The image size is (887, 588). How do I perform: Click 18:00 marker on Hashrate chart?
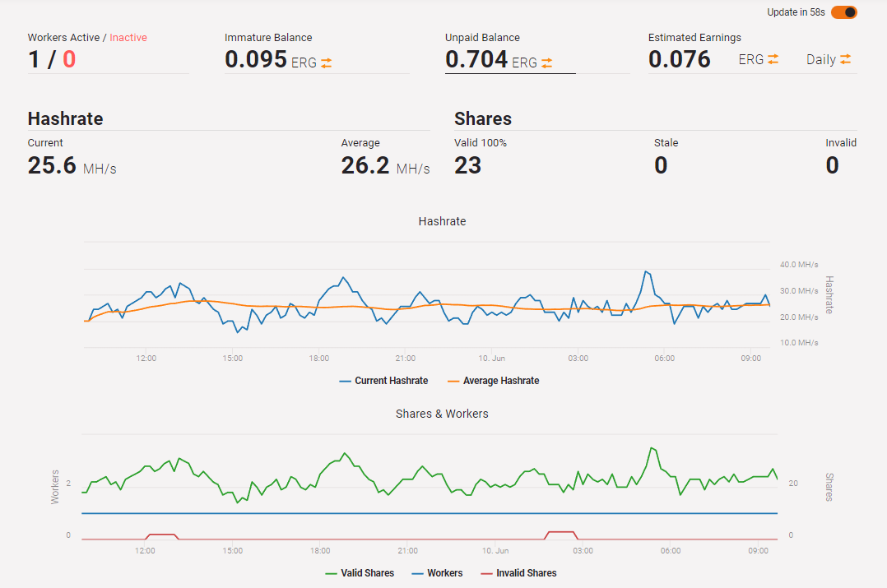click(x=319, y=359)
